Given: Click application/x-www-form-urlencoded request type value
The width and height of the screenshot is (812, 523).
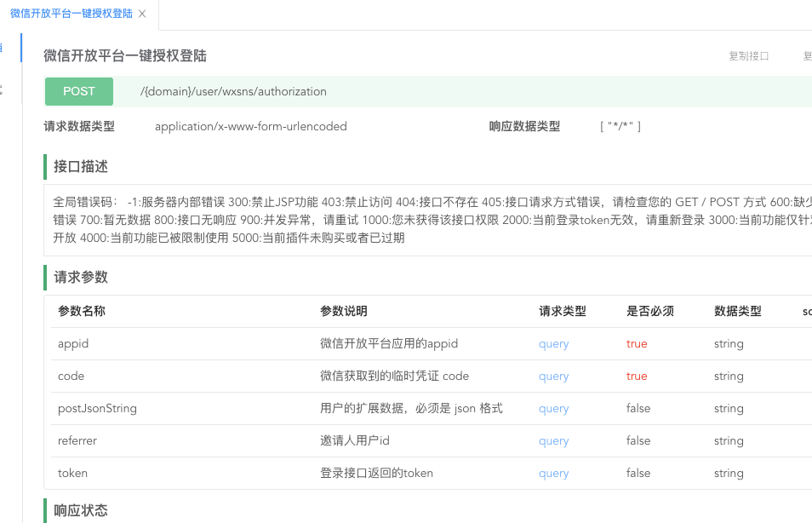Looking at the screenshot, I should coord(250,126).
